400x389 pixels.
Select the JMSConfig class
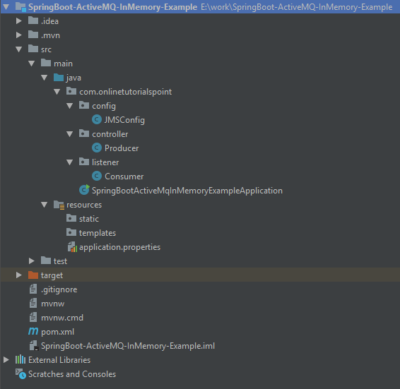click(124, 120)
